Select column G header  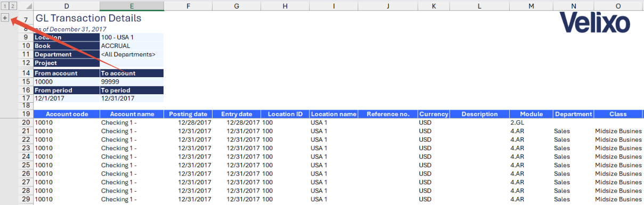pyautogui.click(x=237, y=5)
